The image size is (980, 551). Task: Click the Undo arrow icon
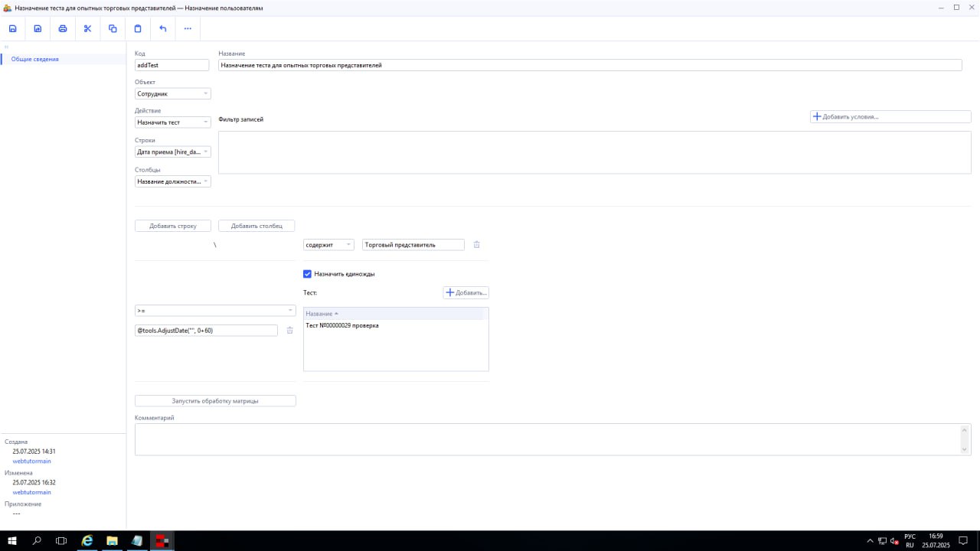click(163, 29)
